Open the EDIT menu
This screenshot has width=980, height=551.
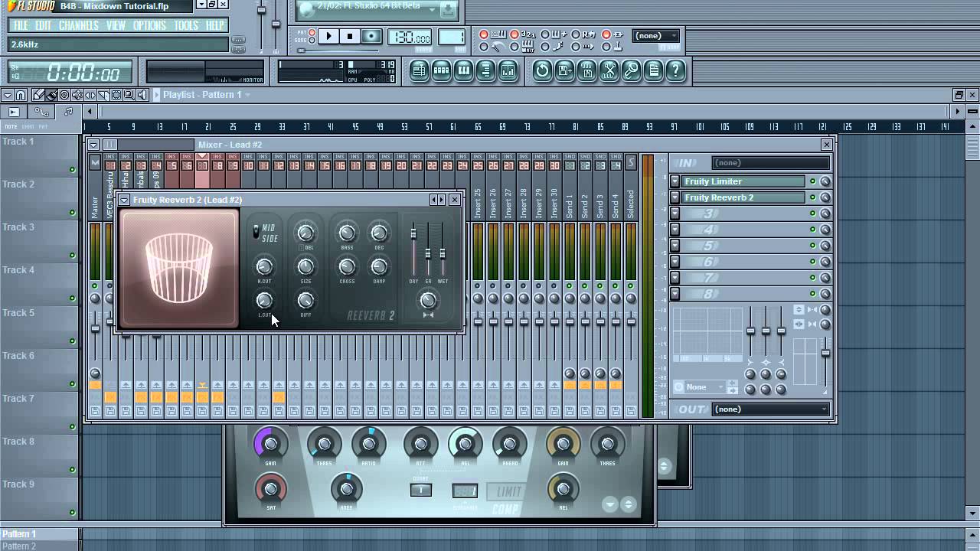[x=43, y=25]
